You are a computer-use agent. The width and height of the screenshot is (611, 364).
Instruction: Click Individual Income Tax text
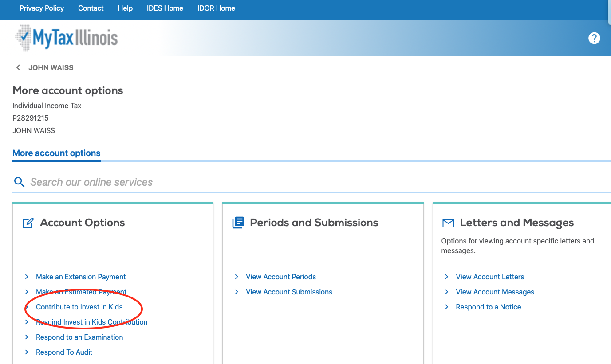47,106
